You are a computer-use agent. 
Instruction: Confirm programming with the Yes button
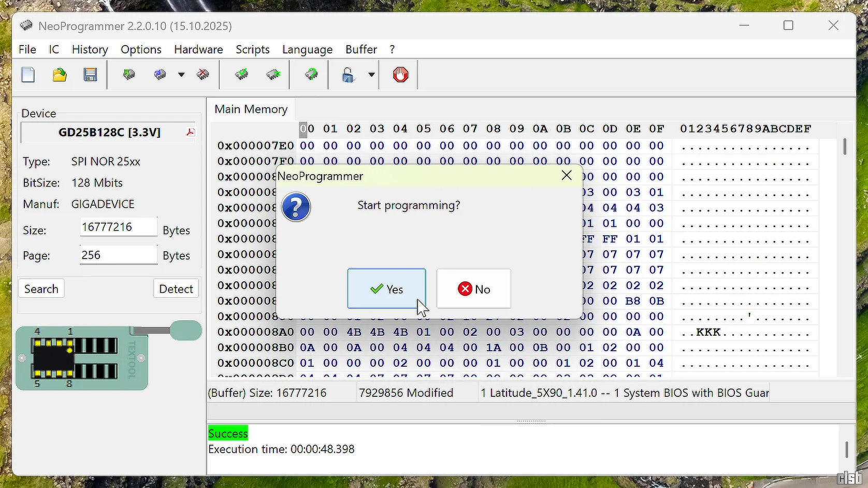386,289
